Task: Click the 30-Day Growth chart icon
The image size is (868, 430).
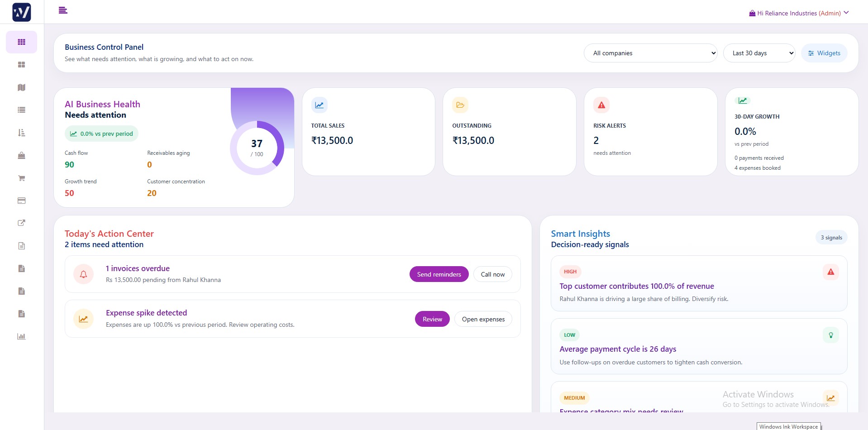Action: (x=743, y=100)
